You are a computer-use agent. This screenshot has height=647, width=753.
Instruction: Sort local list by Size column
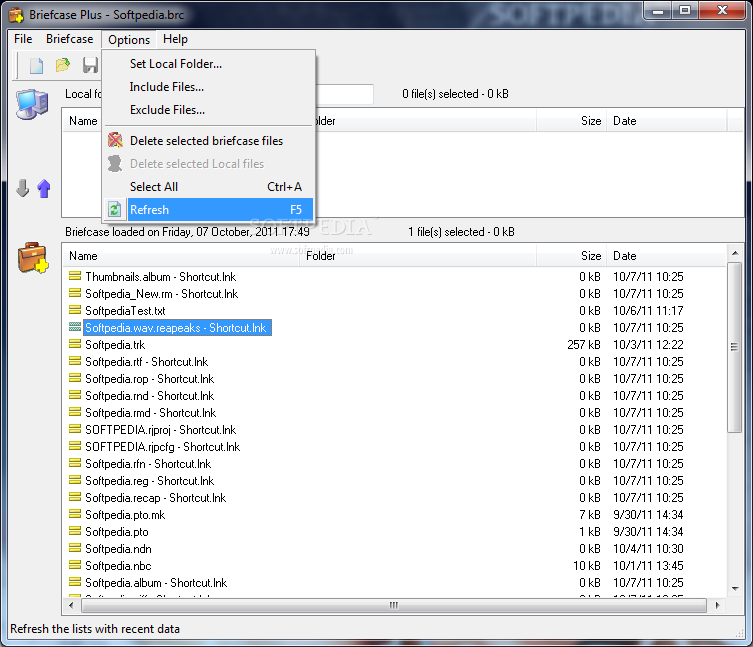[571, 121]
